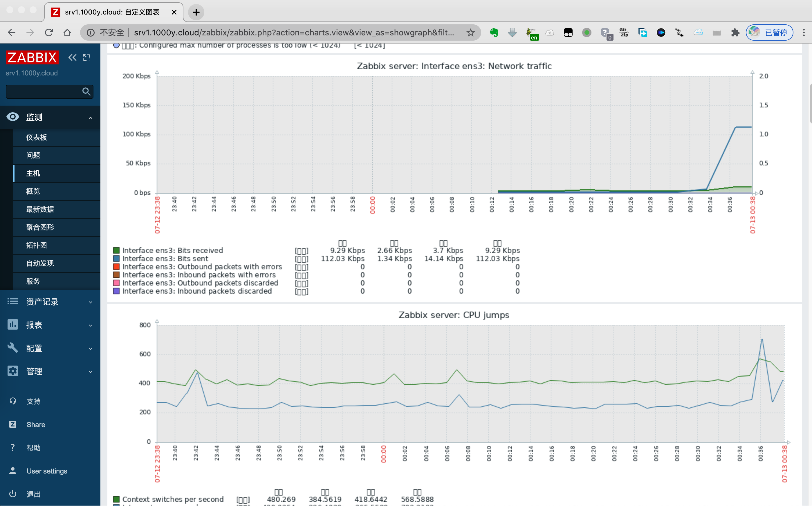Click the green Context switches per second swatch
This screenshot has width=812, height=506.
tap(116, 499)
